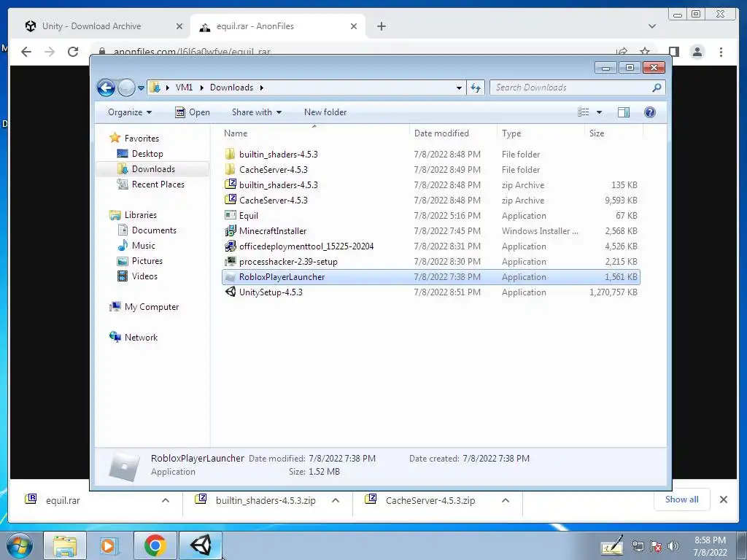Open recent pages dropdown beside navigation arrows

[x=141, y=88]
